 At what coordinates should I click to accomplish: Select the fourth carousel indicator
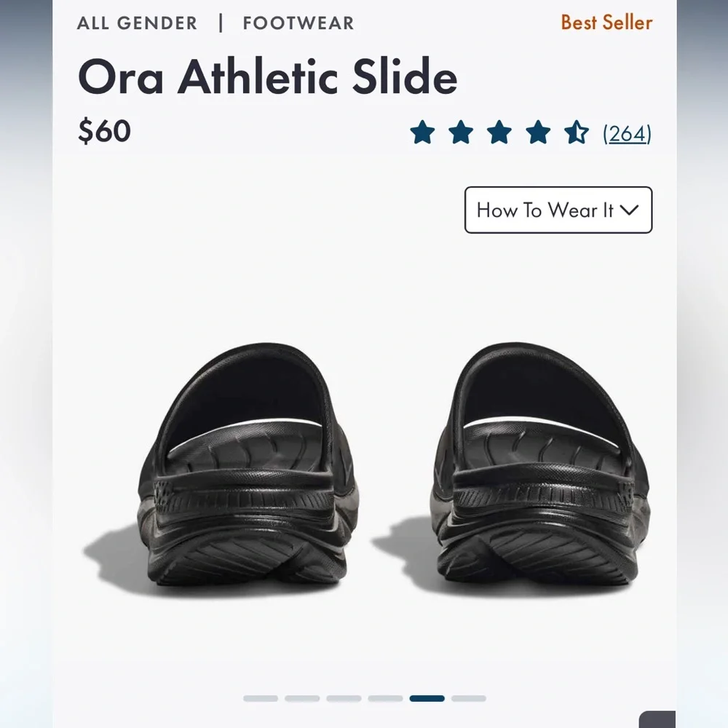pos(384,699)
